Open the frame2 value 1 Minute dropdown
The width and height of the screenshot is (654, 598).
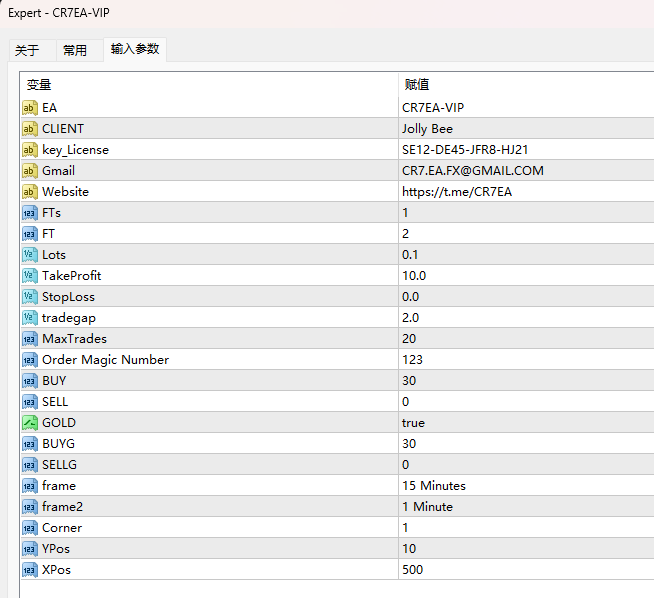pyautogui.click(x=526, y=506)
